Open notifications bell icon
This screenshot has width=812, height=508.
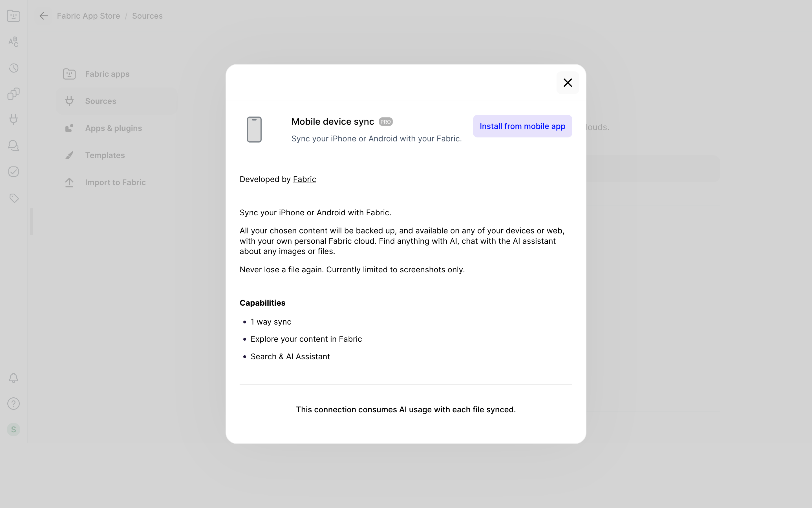coord(14,378)
